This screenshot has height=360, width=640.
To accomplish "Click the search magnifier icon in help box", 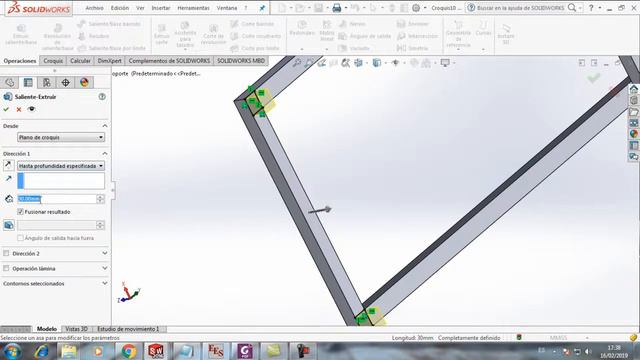I will 572,8.
